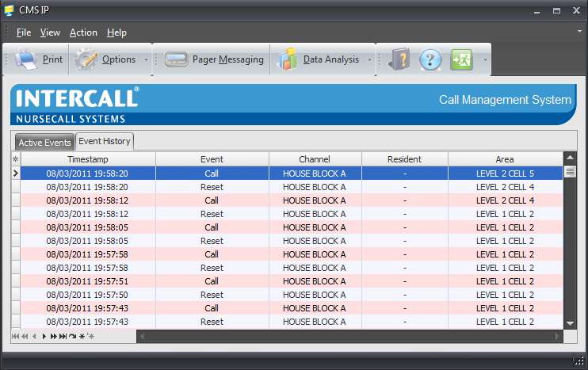Click the horizontal scrollbar right arrow
Viewport: 588px width, 370px height.
(558, 337)
